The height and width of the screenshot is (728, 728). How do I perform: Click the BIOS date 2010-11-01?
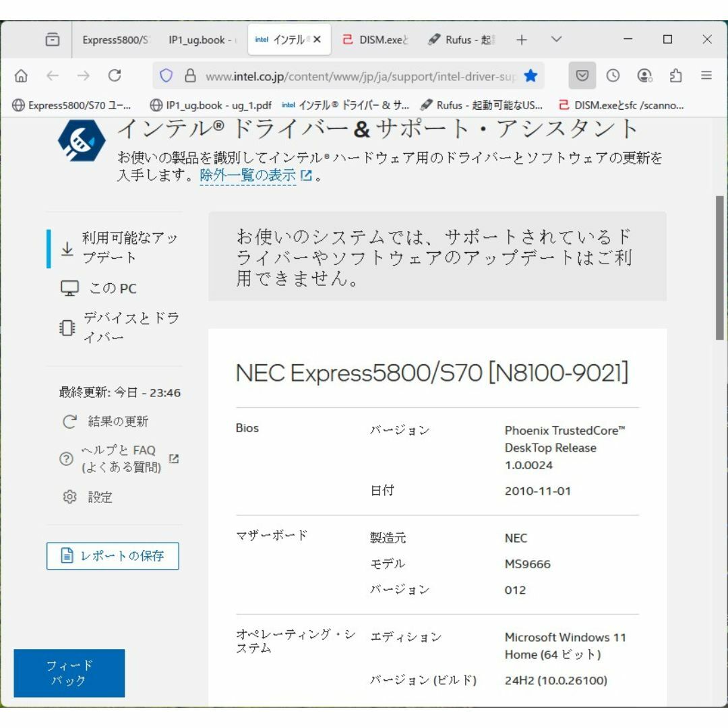[x=538, y=491]
